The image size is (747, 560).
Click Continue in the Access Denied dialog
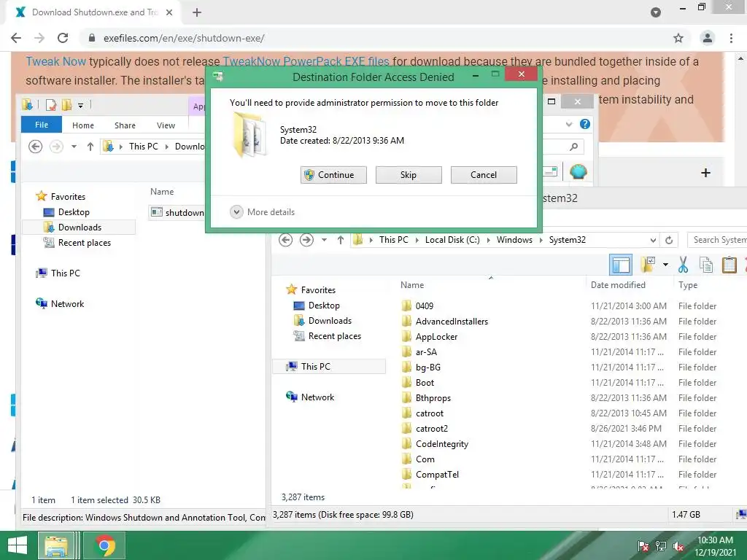click(333, 175)
